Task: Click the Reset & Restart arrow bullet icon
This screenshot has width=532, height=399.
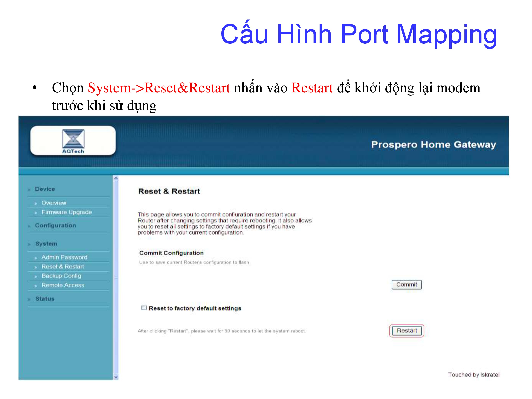Action: (x=36, y=267)
